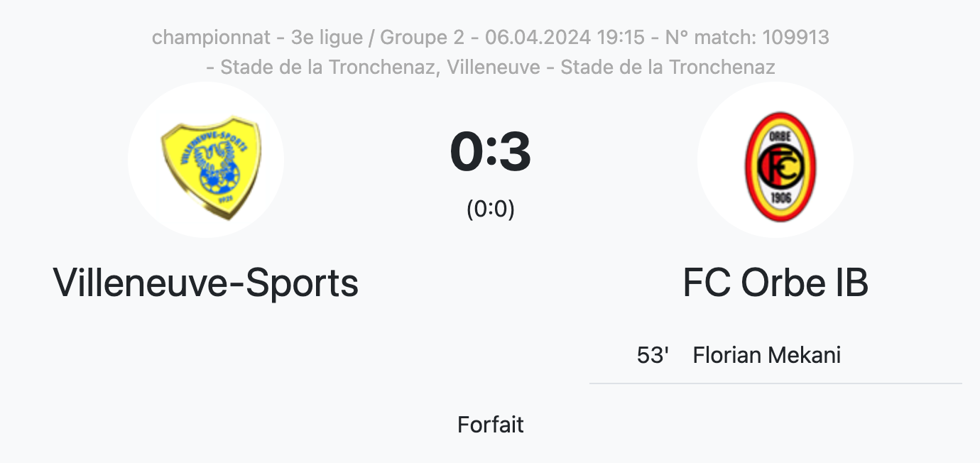
Task: Select scorer Florian Mekani
Action: 767,354
